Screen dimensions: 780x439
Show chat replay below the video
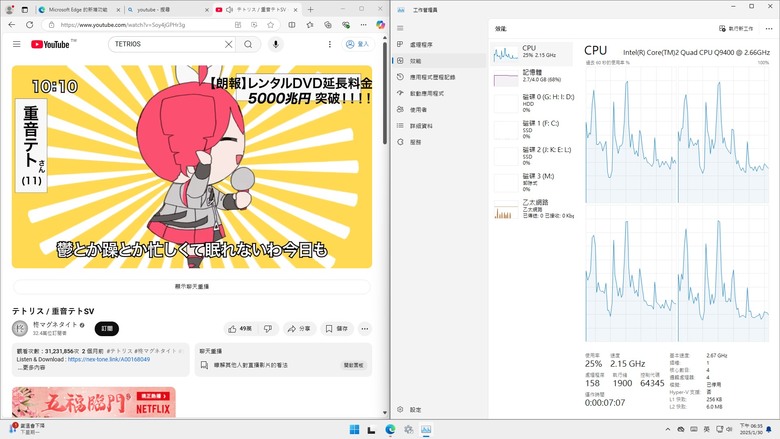click(192, 286)
